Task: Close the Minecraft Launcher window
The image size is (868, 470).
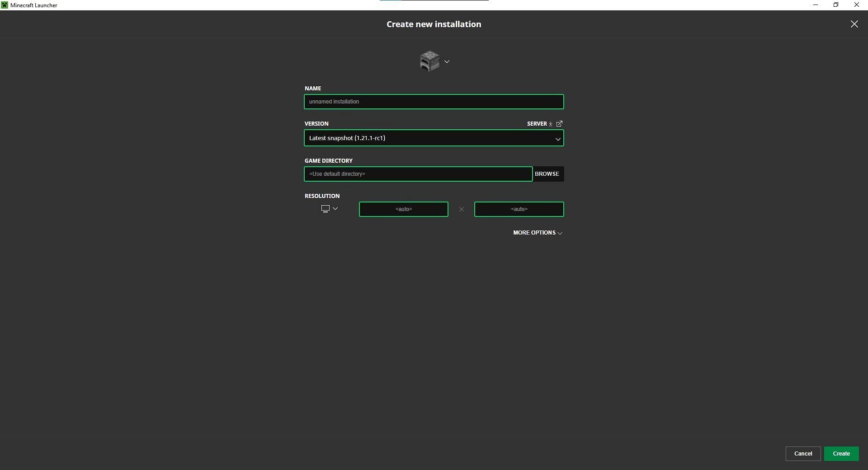Action: tap(856, 5)
